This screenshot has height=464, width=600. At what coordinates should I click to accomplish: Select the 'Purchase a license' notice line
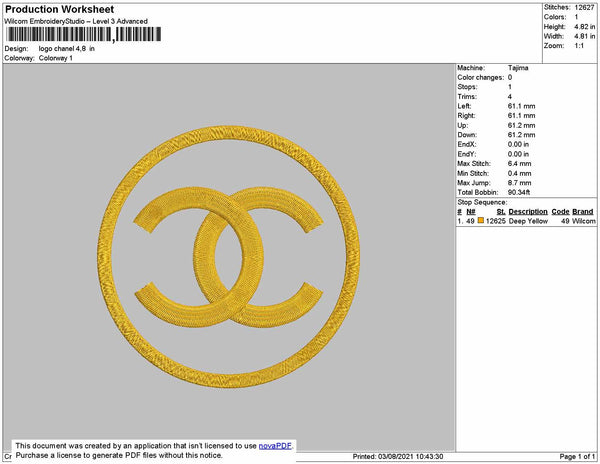click(119, 455)
